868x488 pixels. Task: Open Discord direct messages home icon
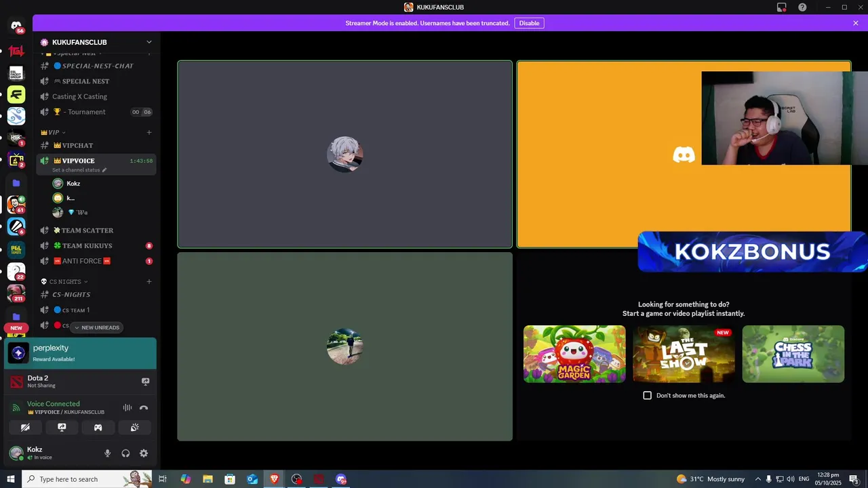[x=16, y=26]
